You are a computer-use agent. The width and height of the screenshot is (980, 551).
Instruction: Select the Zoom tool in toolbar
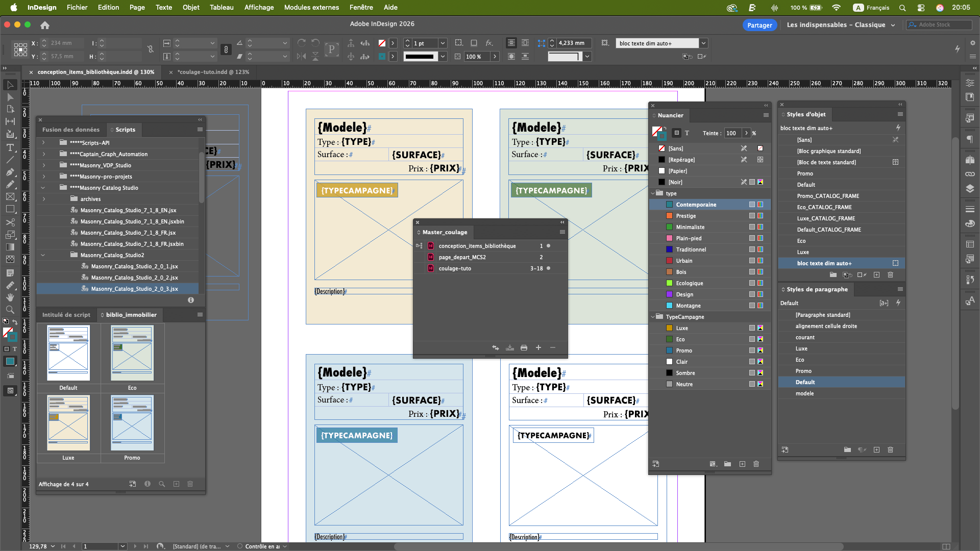coord(10,310)
